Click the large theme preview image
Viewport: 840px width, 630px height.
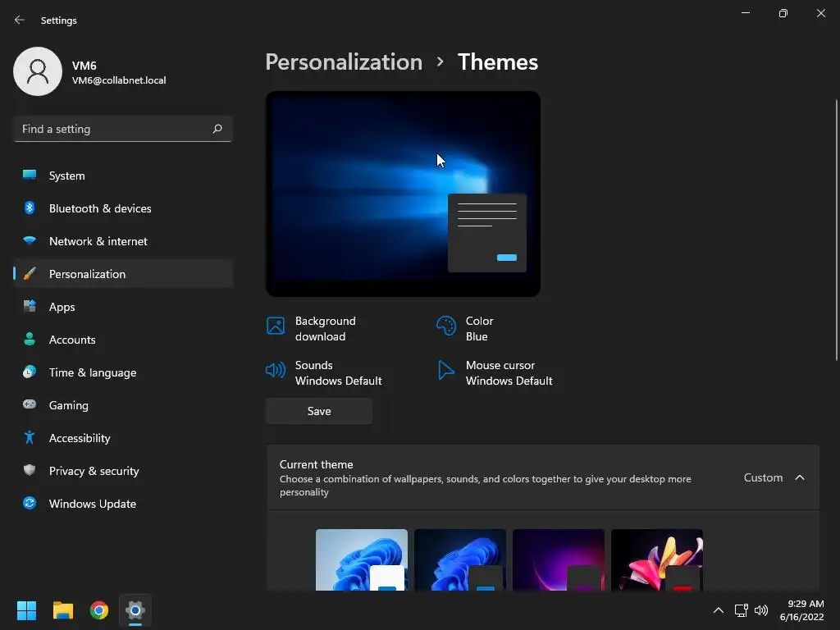[403, 194]
